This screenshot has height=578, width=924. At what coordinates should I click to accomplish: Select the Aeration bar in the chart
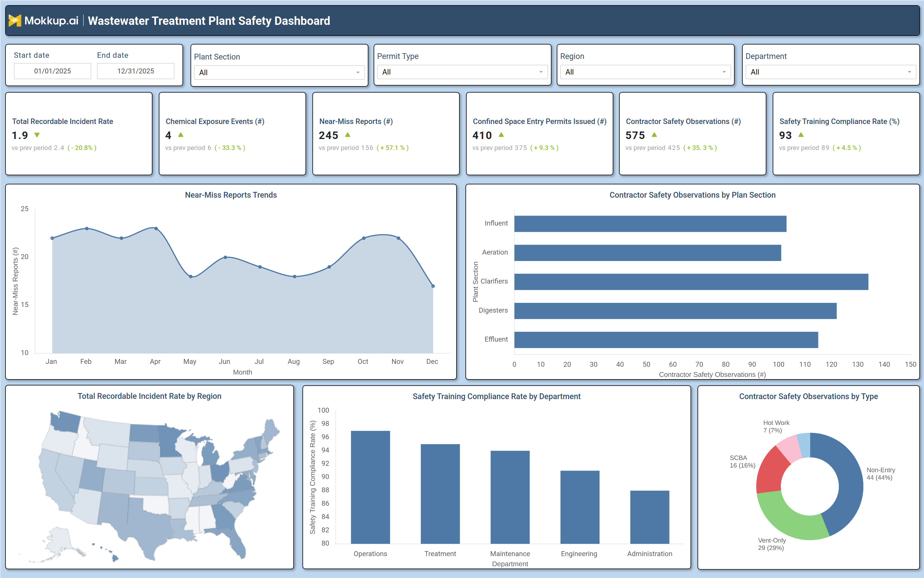pyautogui.click(x=648, y=253)
